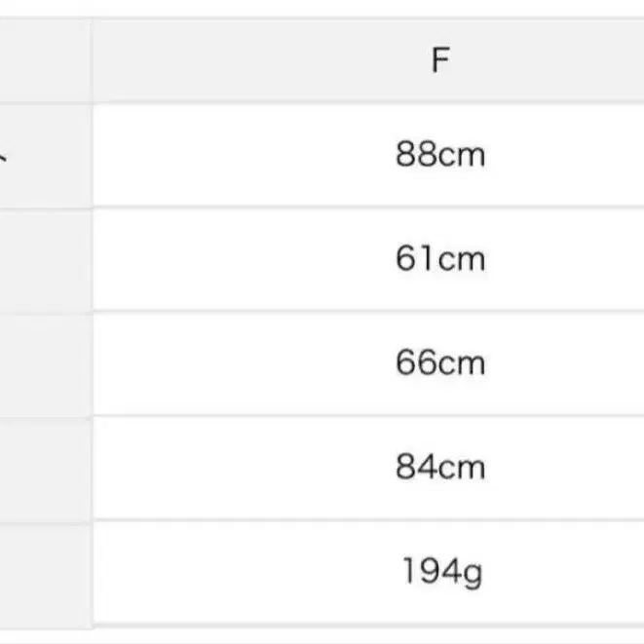Click the row label cell beside 66cm
Viewport: 644px width, 644px height.
(x=44, y=363)
